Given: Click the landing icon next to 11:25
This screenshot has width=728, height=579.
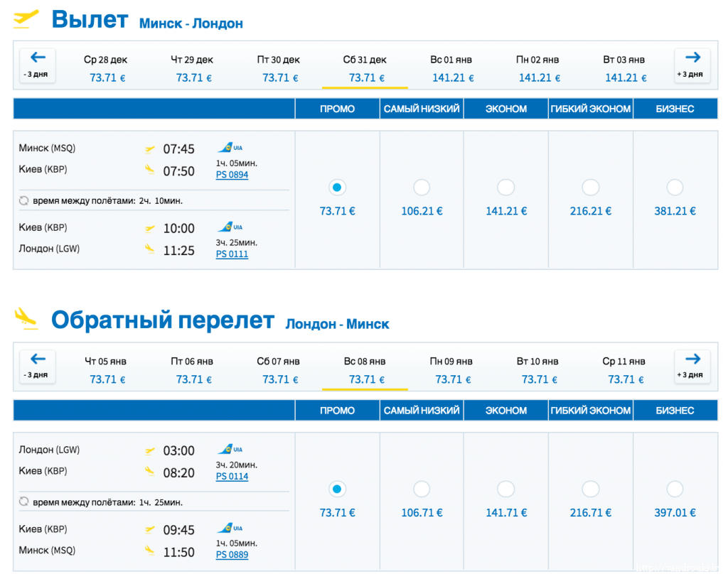Looking at the screenshot, I should point(149,249).
